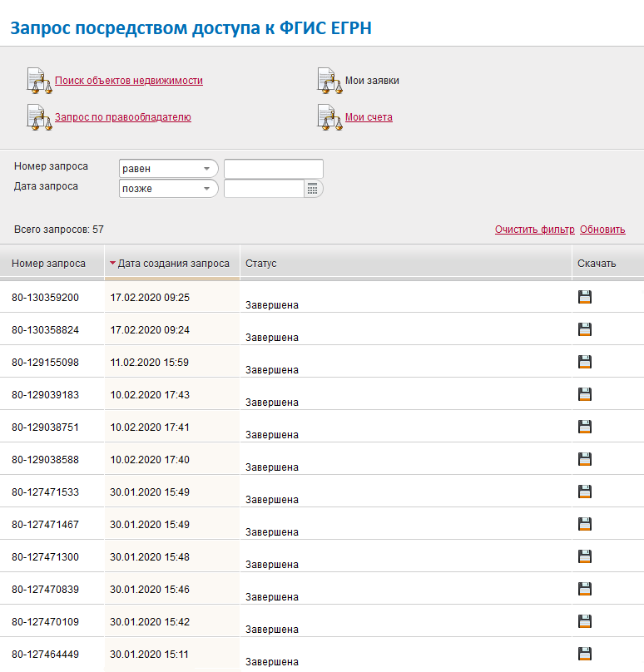Download results for request 80-127471300
This screenshot has height=672, width=644.
585,556
